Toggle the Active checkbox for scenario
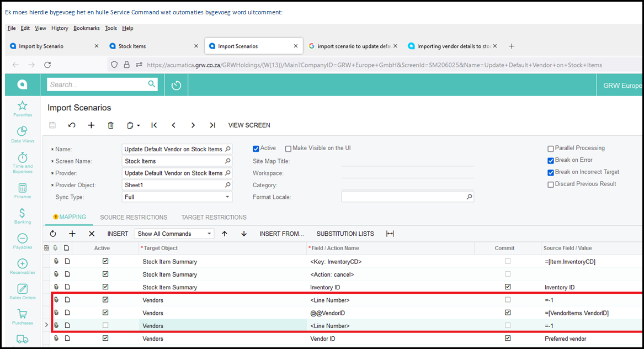 [256, 149]
